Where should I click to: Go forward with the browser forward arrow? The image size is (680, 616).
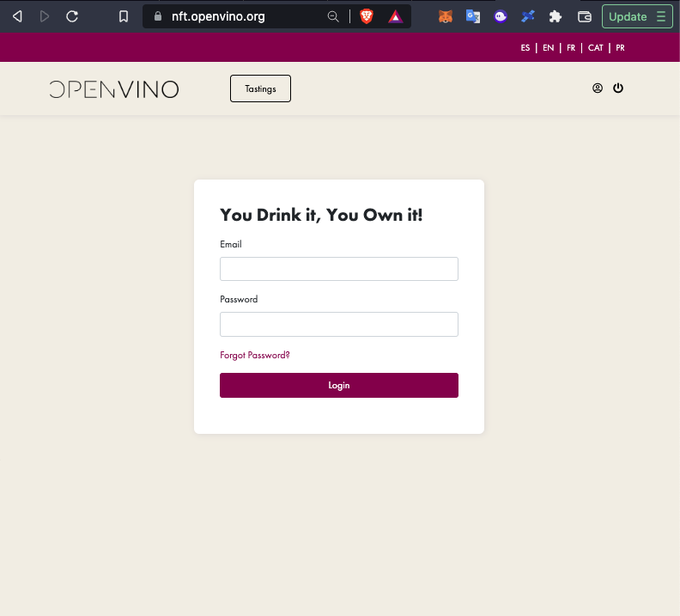pos(45,16)
